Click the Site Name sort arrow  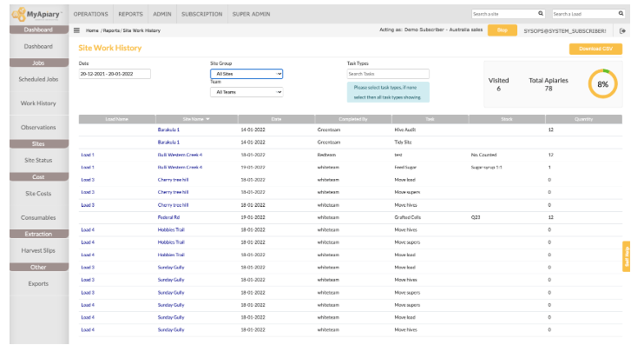[x=207, y=118]
